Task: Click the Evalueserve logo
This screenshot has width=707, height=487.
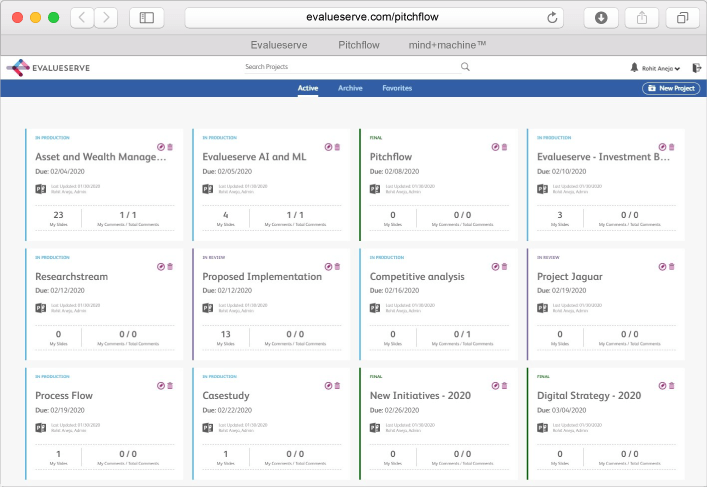Action: click(48, 68)
